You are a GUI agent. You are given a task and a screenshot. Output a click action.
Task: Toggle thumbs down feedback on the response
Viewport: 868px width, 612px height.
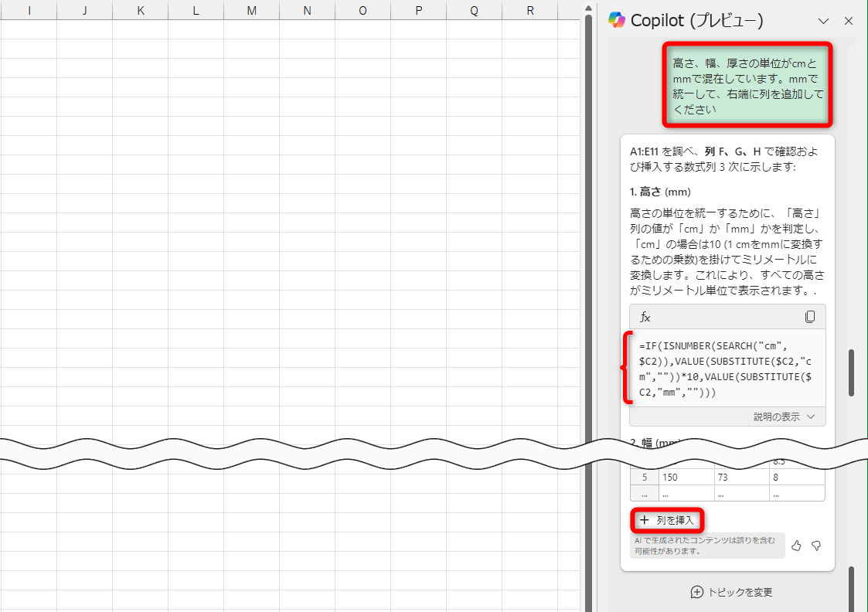(x=816, y=546)
